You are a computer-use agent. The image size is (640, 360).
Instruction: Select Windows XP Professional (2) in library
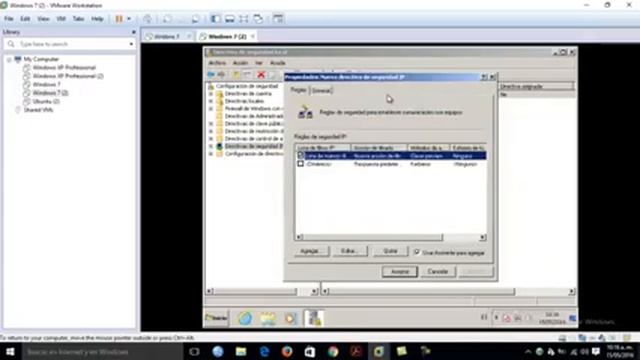pos(68,76)
